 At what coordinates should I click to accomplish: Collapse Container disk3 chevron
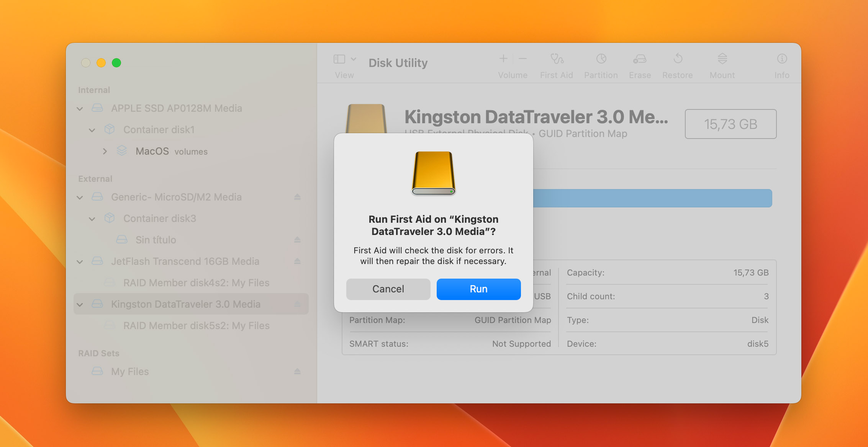[x=92, y=219]
